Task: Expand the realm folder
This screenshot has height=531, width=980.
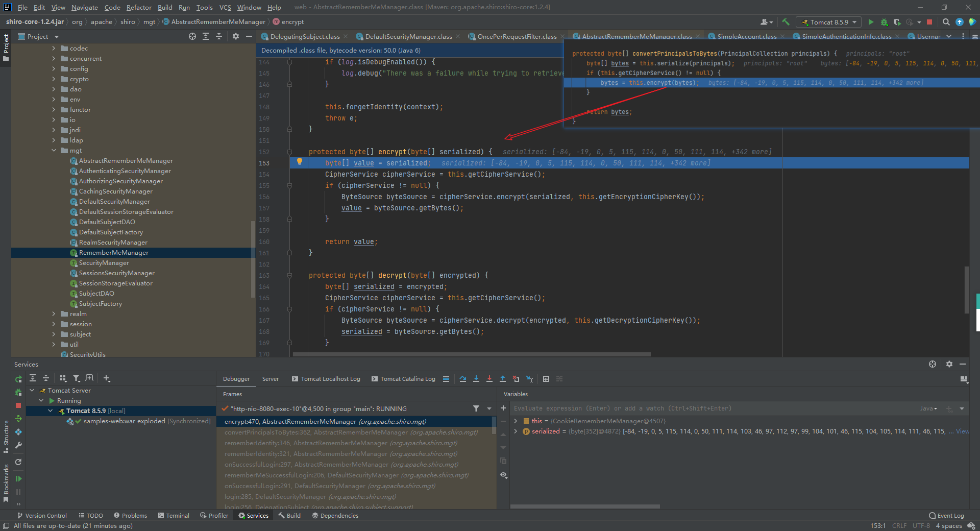Action: pyautogui.click(x=54, y=314)
